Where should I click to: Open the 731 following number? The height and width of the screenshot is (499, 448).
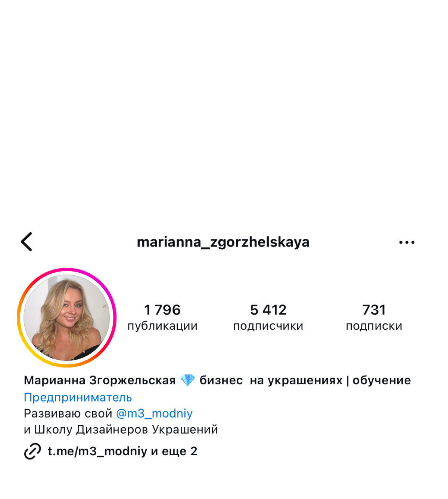[x=374, y=310]
